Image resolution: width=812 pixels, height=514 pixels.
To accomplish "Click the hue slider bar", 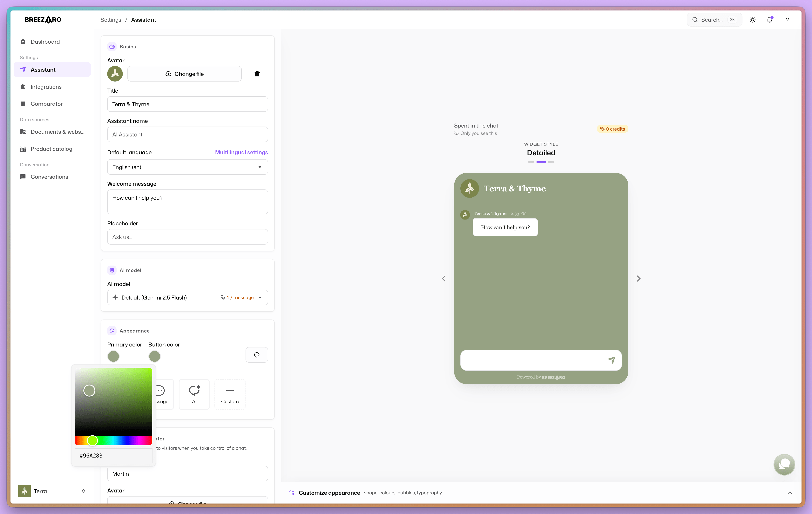I will pos(113,440).
